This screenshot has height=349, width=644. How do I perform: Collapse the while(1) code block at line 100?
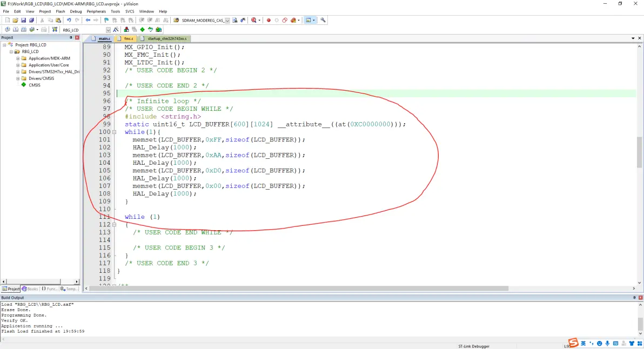pos(114,132)
